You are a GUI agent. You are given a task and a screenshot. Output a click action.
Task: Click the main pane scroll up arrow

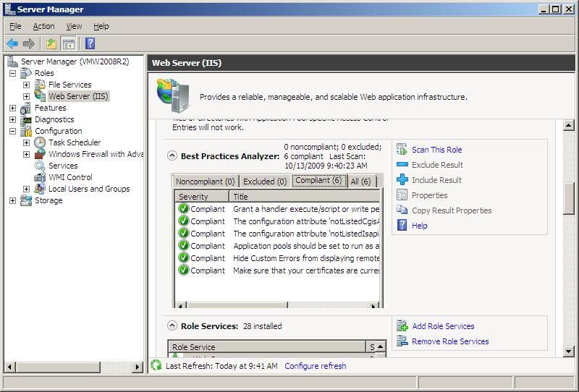(569, 126)
